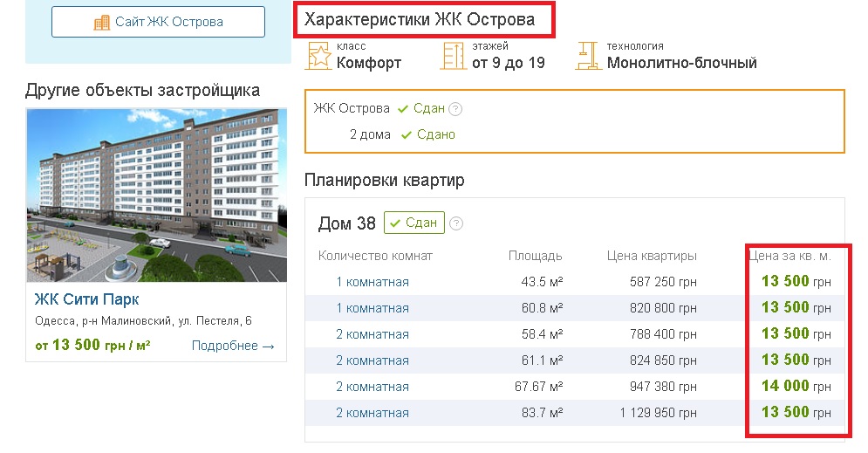The width and height of the screenshot is (868, 453).
Task: Click the 67.67 м² area cell
Action: pos(538,387)
